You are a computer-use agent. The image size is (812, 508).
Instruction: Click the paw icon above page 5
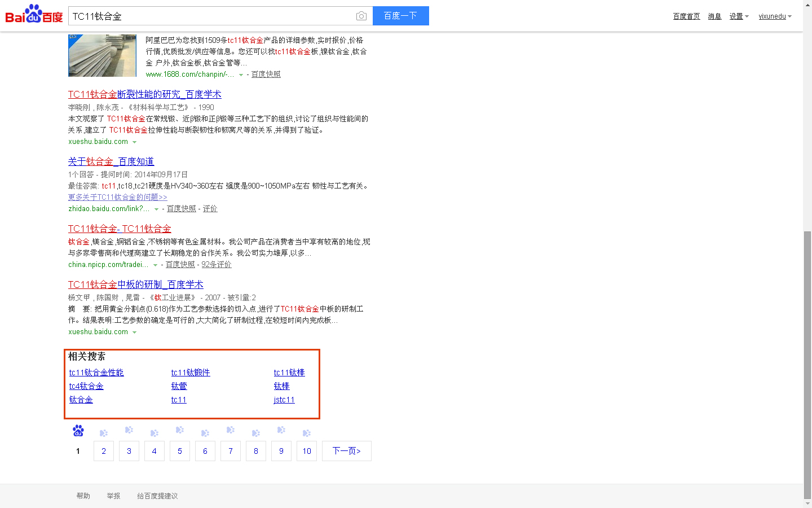[x=180, y=430]
